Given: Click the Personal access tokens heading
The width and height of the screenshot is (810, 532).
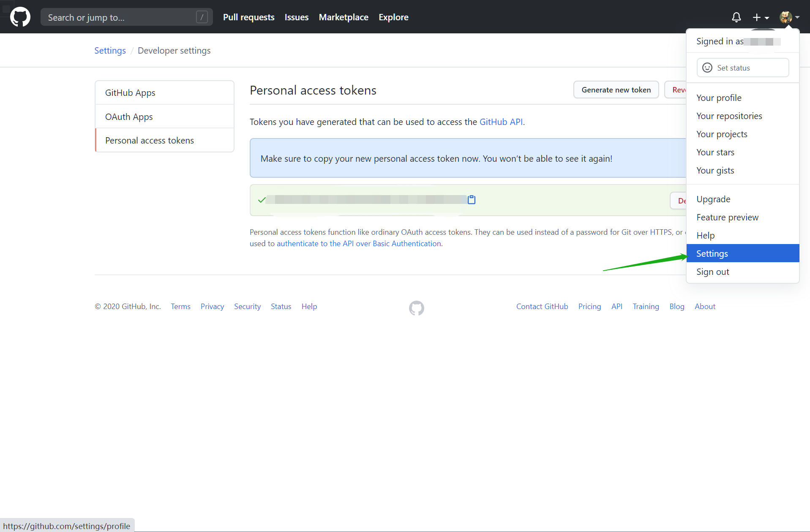Looking at the screenshot, I should point(313,90).
